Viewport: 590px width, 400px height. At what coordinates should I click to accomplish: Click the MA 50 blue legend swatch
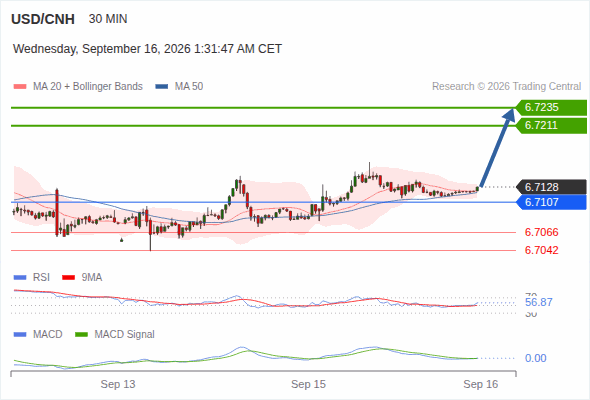[161, 87]
